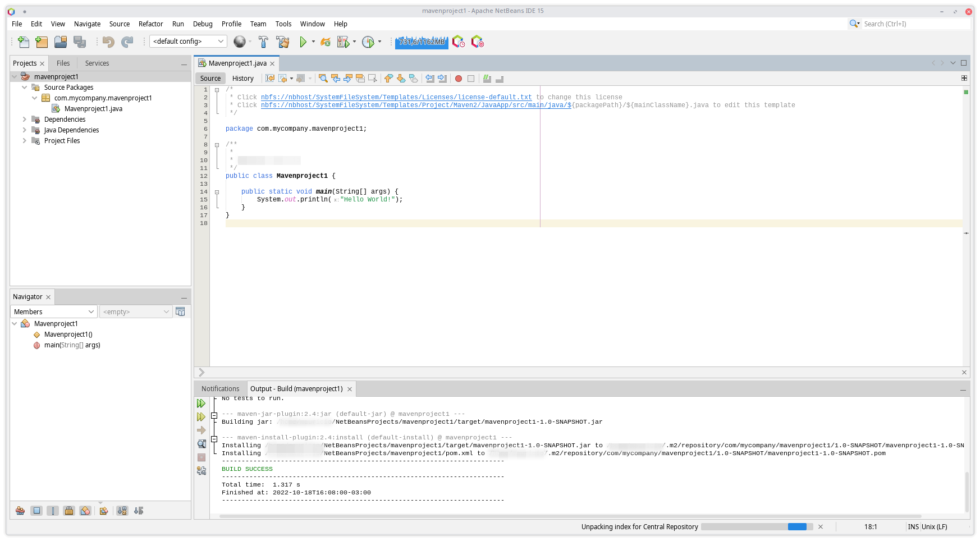Image resolution: width=980 pixels, height=541 pixels.
Task: Switch editor to History view
Action: pyautogui.click(x=242, y=78)
